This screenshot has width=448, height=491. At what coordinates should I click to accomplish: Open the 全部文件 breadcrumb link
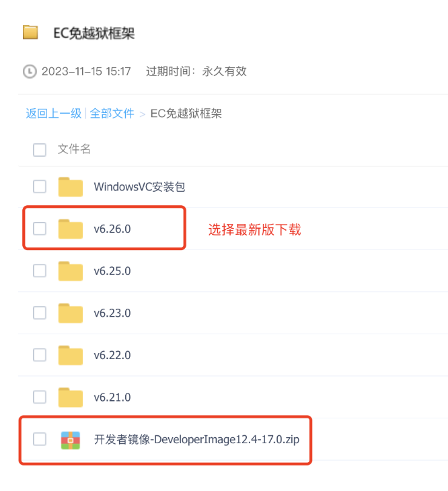(x=112, y=114)
